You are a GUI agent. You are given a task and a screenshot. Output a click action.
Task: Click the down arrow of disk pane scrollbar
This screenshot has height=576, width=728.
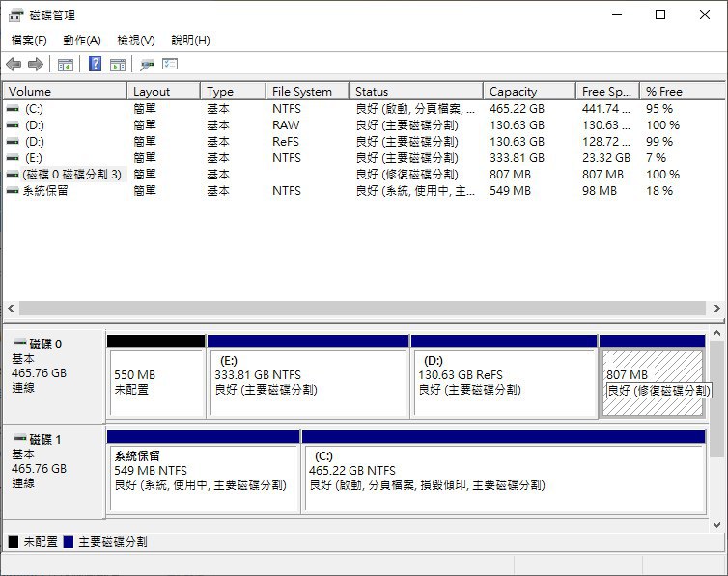(x=716, y=525)
